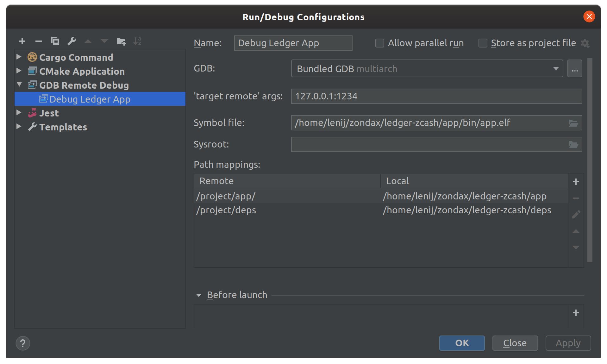Click the Sysroot browse folder icon
607x364 pixels.
tap(573, 145)
